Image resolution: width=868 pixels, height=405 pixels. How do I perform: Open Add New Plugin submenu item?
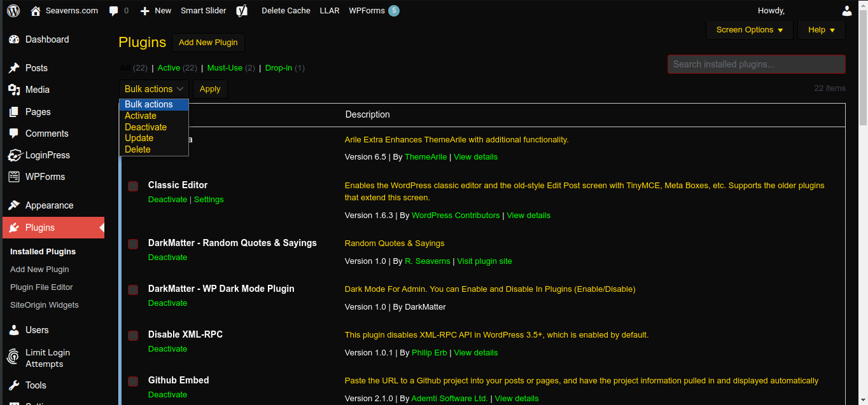39,270
